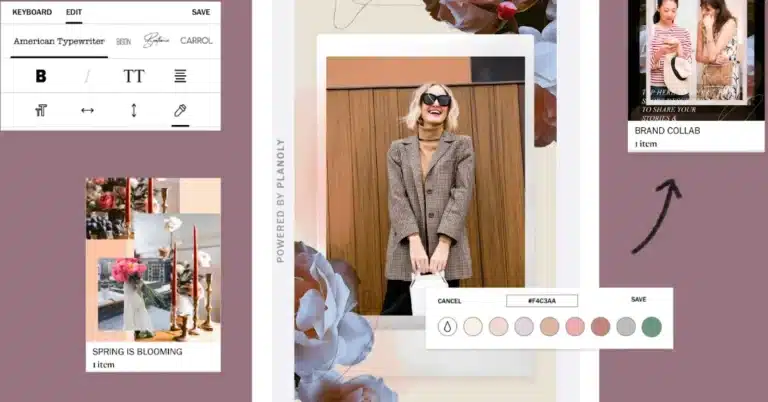The height and width of the screenshot is (402, 768).
Task: Select the green color swatch
Action: [x=651, y=327]
